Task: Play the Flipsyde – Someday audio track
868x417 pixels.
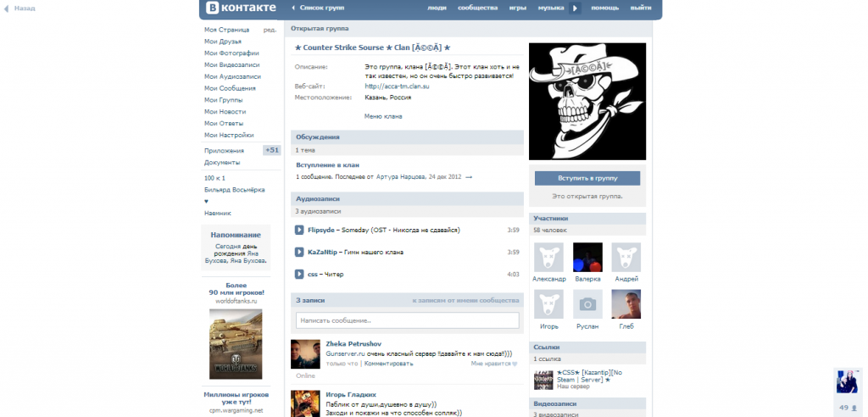Action: [299, 230]
